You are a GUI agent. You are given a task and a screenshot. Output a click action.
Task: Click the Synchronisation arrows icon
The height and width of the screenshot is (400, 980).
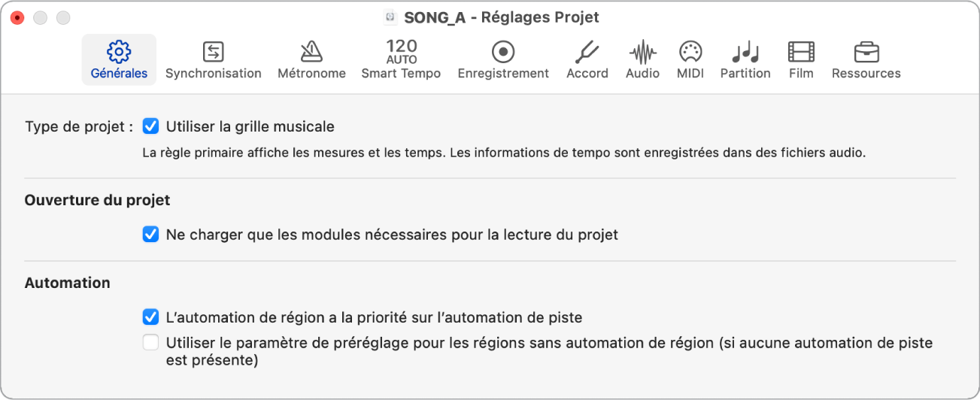[214, 52]
